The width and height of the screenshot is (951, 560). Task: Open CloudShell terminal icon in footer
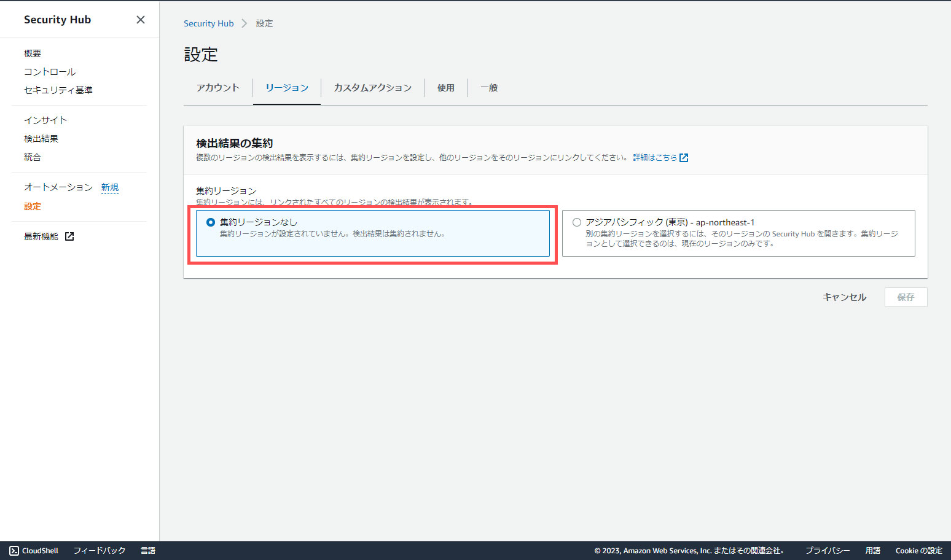(x=14, y=551)
